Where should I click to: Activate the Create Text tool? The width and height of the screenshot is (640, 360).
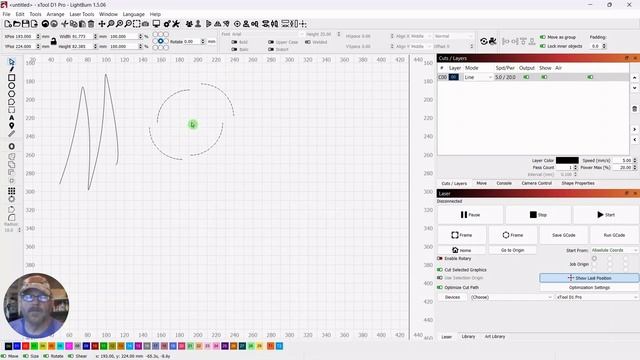(11, 118)
